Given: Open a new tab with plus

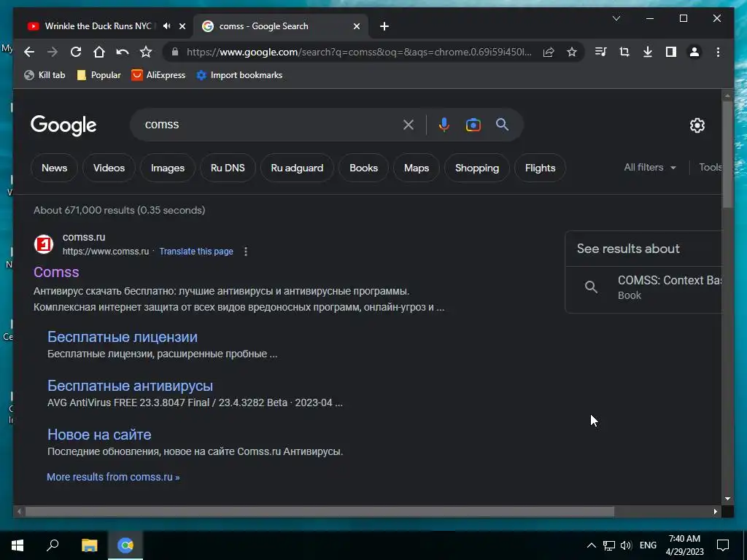Looking at the screenshot, I should (384, 26).
